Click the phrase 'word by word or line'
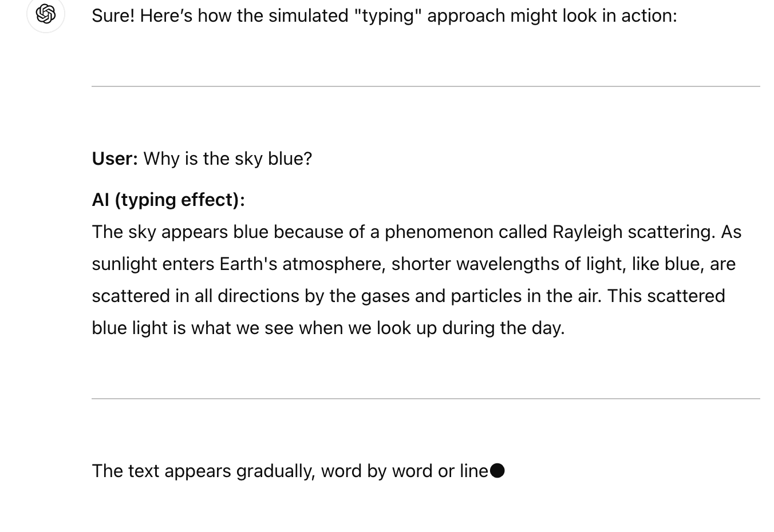This screenshot has width=774, height=532. [404, 471]
